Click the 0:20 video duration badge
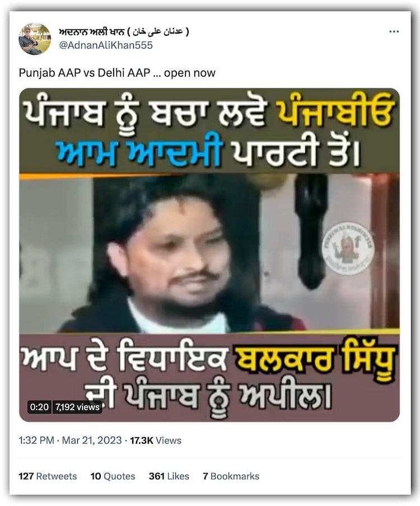420x506 pixels. click(x=39, y=407)
